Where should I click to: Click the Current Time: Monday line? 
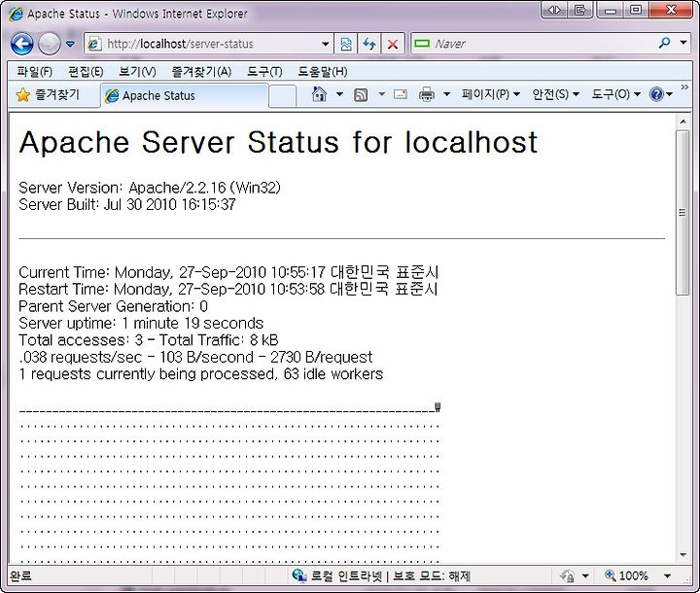228,272
